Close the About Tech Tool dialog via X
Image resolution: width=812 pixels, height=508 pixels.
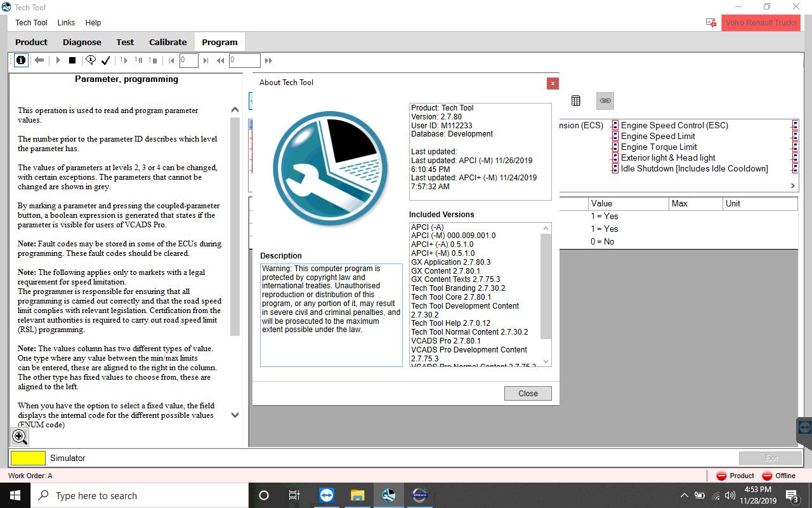click(553, 83)
